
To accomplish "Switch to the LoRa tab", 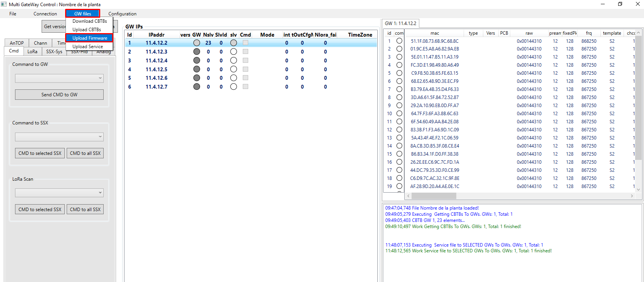I will pos(32,51).
